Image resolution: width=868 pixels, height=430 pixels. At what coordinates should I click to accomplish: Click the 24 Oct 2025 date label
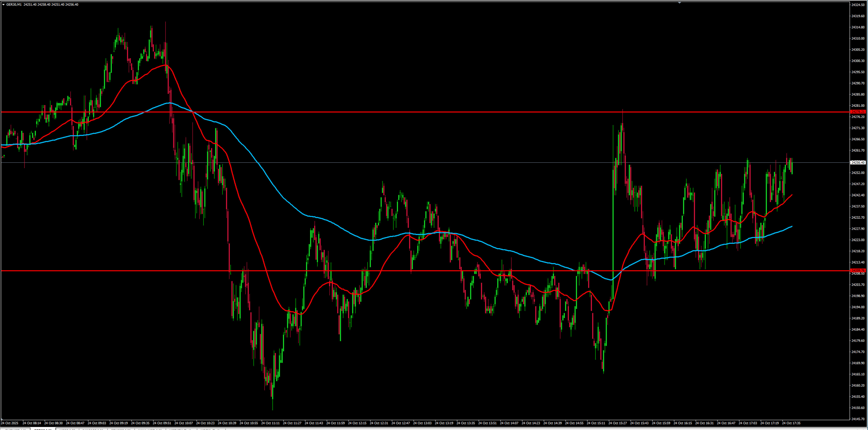click(10, 423)
